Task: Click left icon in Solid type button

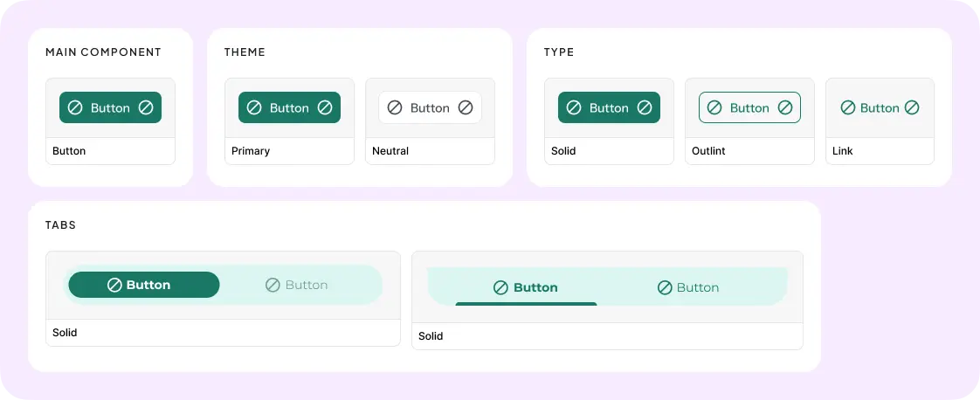Action: (574, 107)
